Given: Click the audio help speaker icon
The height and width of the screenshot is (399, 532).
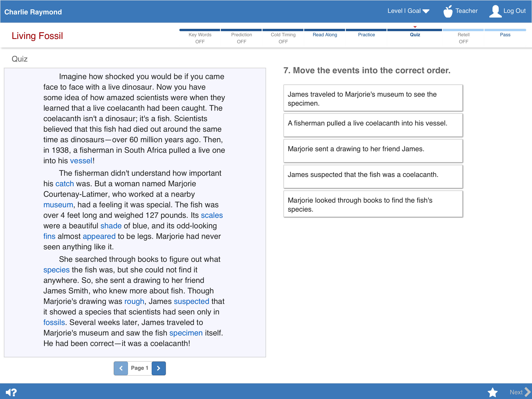Looking at the screenshot, I should (11, 392).
